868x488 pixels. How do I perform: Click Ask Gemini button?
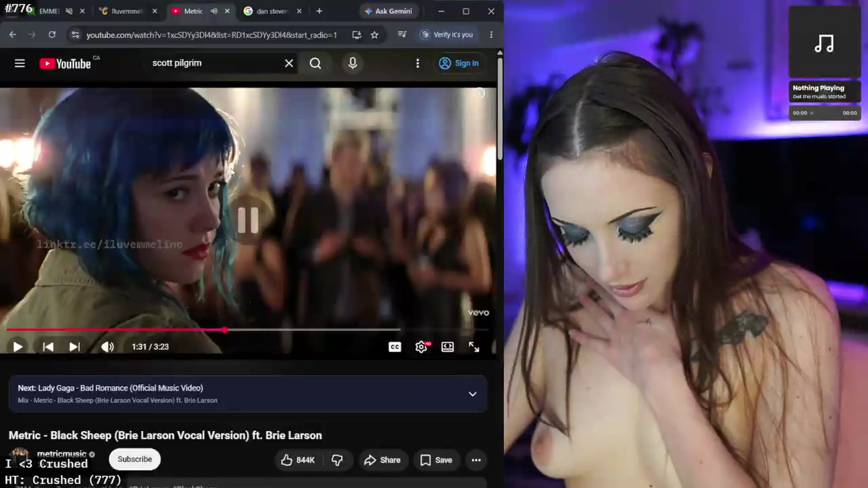(x=389, y=11)
